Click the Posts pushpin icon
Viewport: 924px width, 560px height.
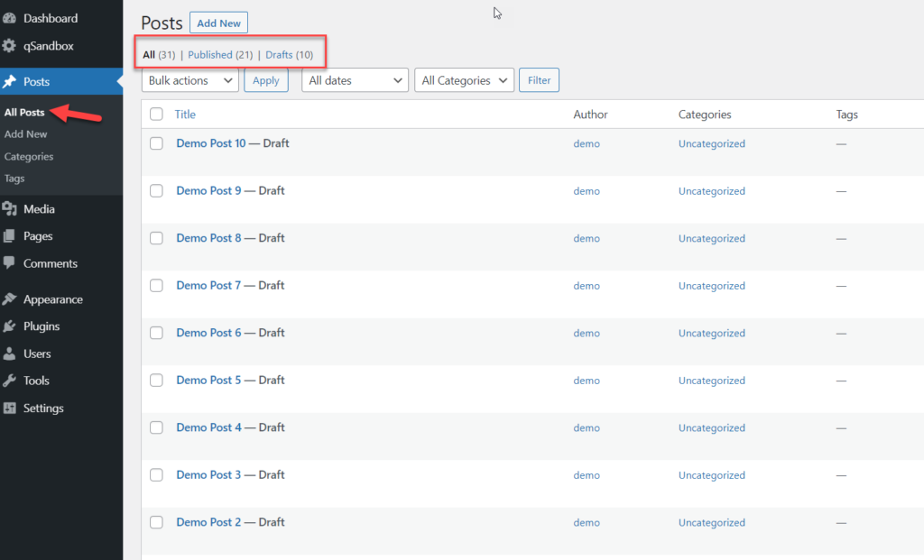[9, 81]
